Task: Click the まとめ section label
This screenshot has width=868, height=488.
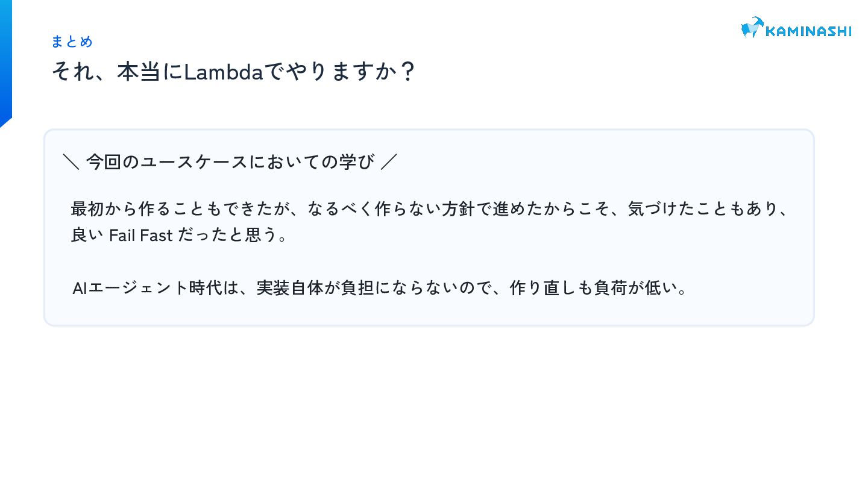Action: [72, 42]
